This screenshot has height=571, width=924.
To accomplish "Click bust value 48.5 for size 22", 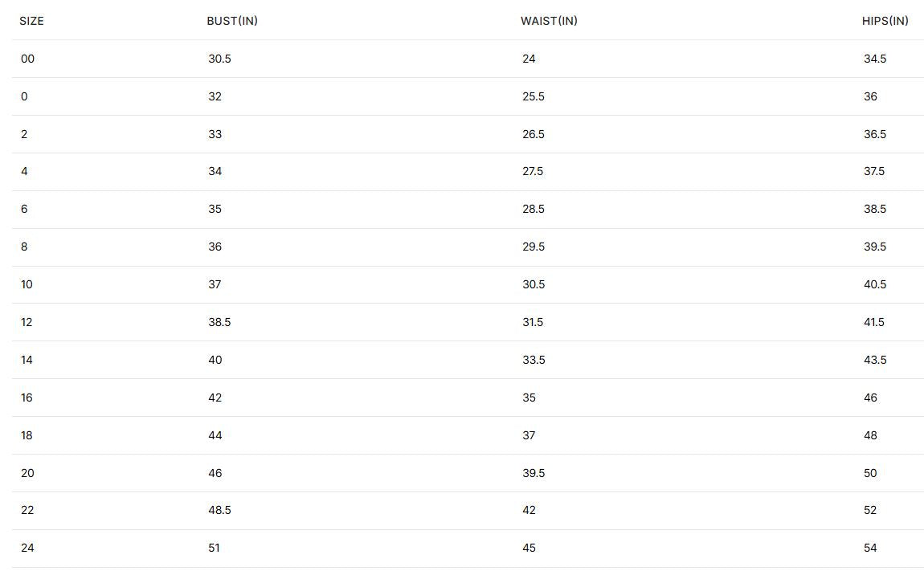I will 219,510.
